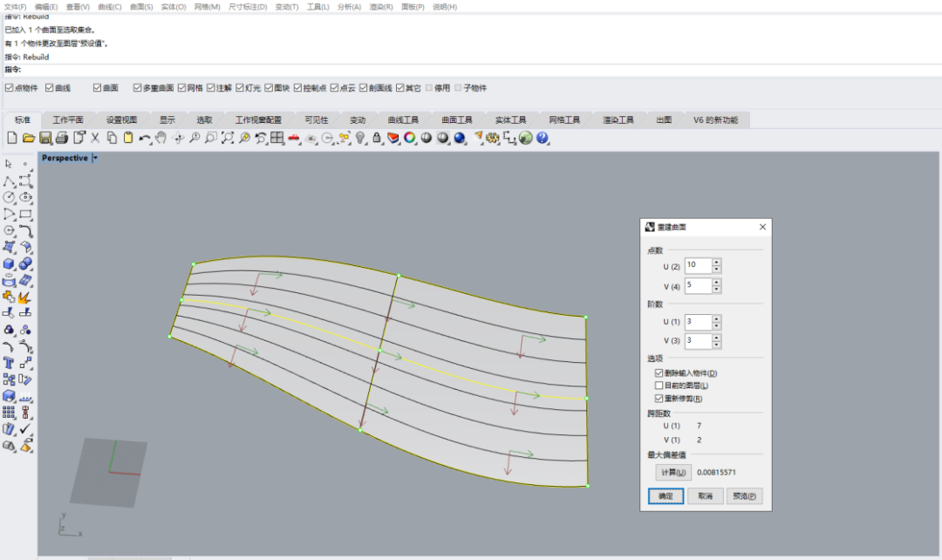This screenshot has height=560, width=942.
Task: Open the Perspective viewport dropdown arrow
Action: (95, 158)
